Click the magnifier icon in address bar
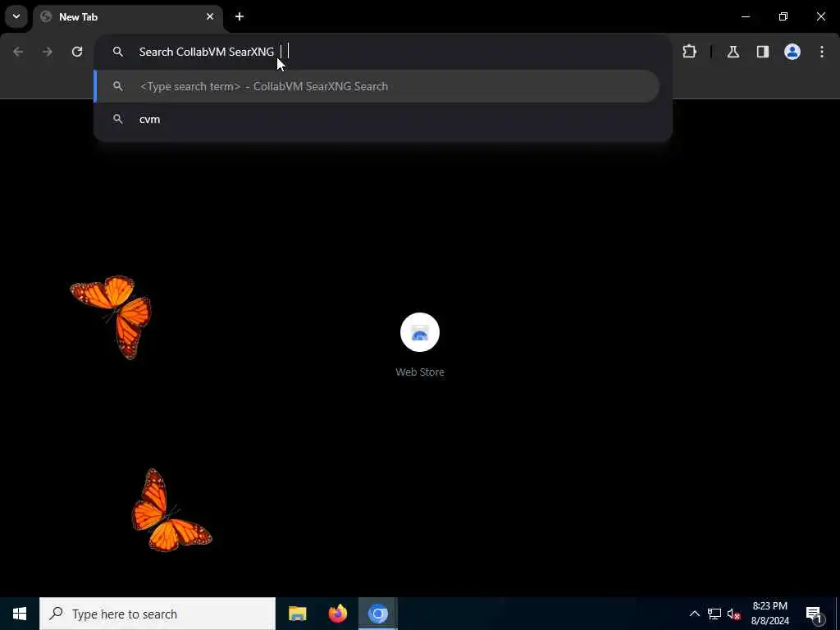Screen dimensions: 840x630 pos(118,52)
